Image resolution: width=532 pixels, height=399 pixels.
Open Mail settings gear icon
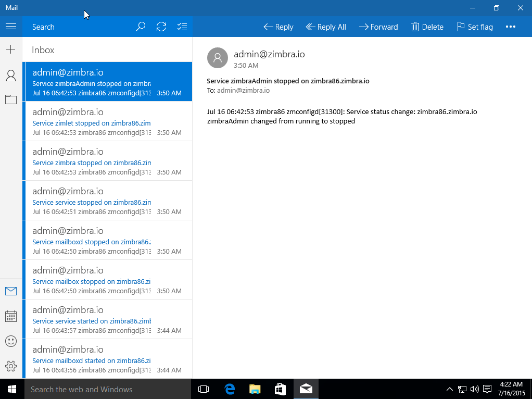(11, 366)
